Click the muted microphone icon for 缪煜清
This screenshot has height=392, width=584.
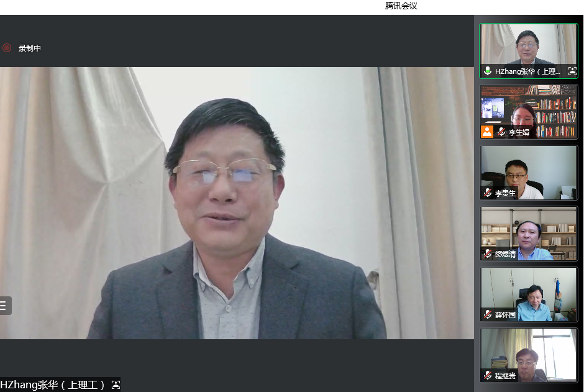488,254
